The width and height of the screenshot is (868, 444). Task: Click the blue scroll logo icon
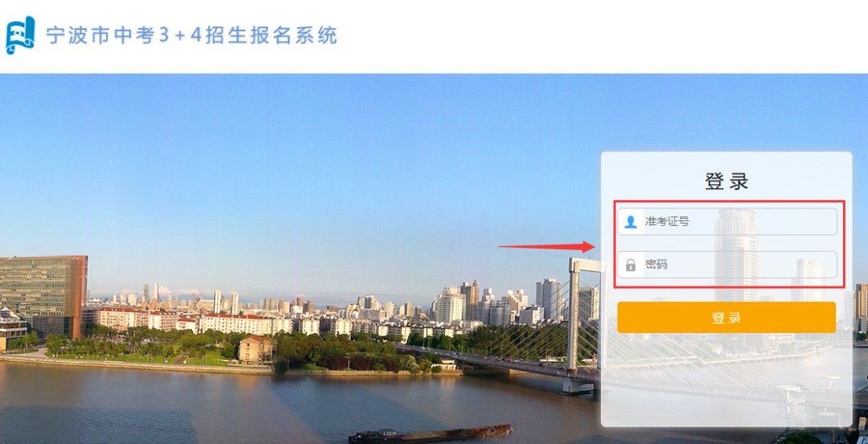pyautogui.click(x=20, y=35)
